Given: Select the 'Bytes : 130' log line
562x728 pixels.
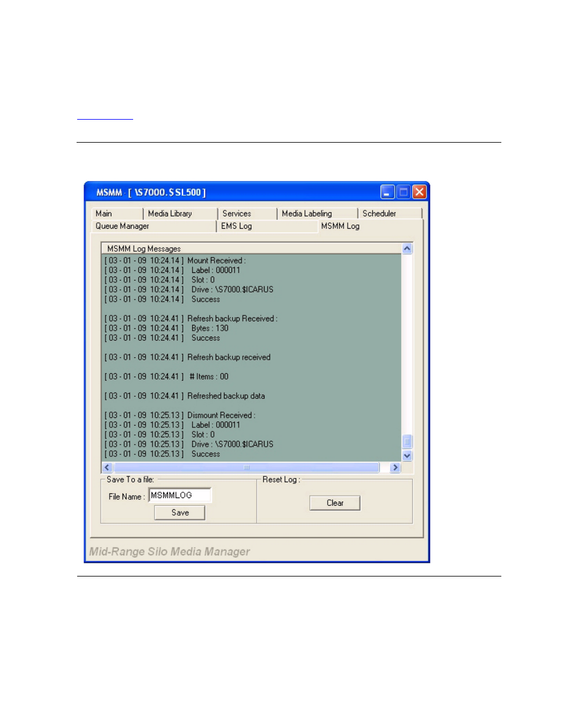Looking at the screenshot, I should click(166, 328).
